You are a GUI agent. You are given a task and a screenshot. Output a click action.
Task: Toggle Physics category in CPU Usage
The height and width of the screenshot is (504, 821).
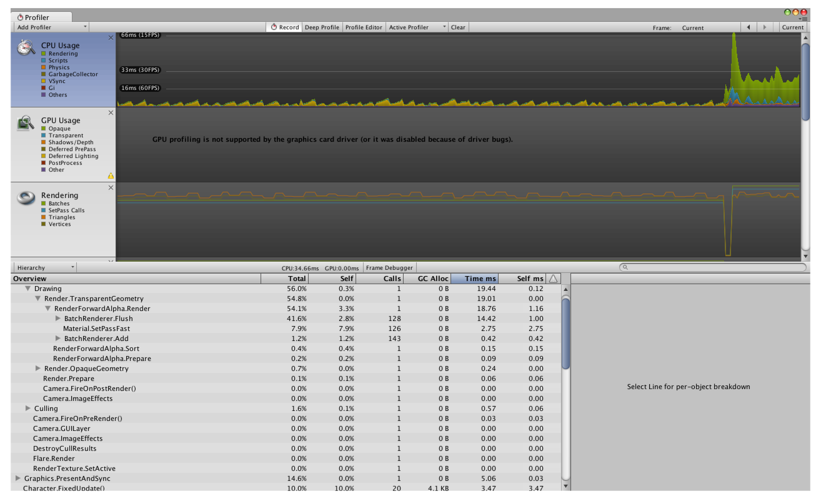point(43,67)
